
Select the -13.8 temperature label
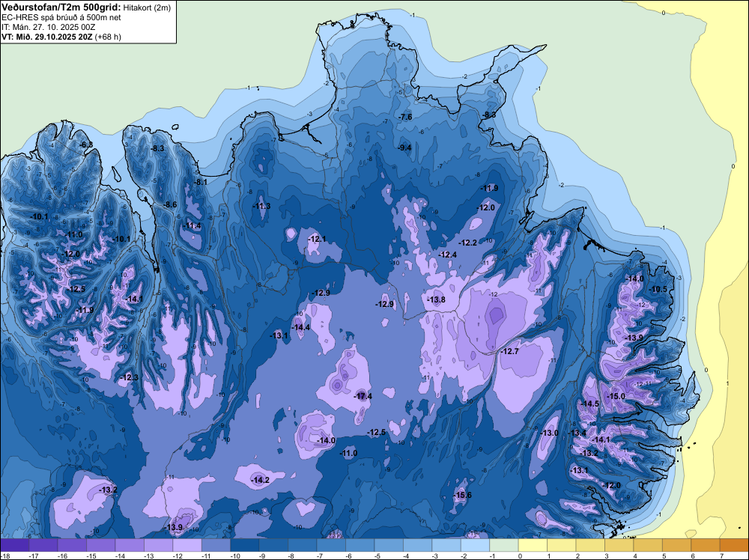(x=436, y=299)
